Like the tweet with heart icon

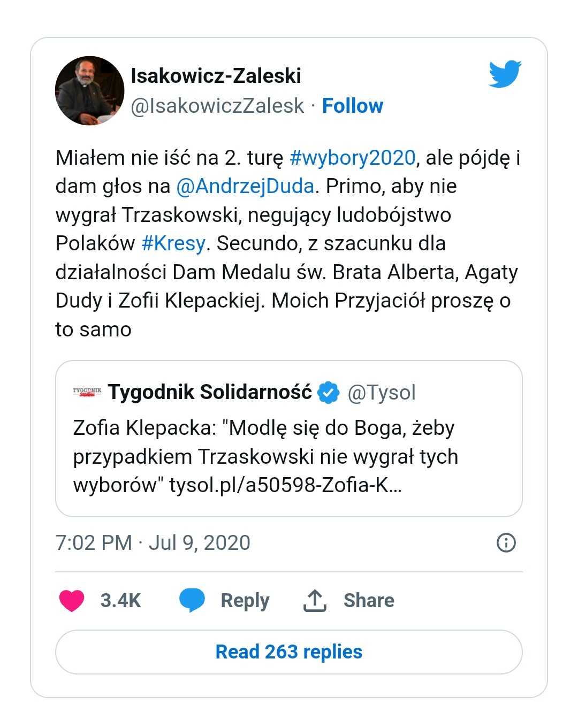72,600
